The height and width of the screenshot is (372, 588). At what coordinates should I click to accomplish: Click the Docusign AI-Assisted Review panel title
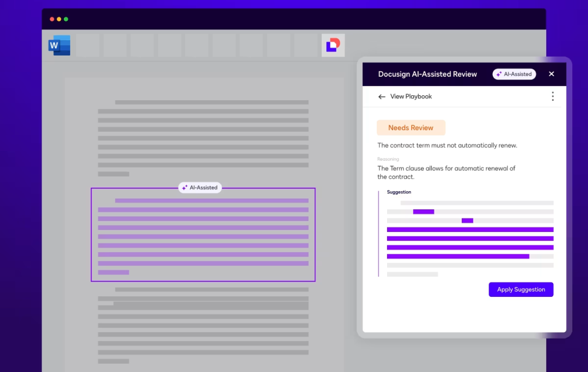(x=427, y=74)
